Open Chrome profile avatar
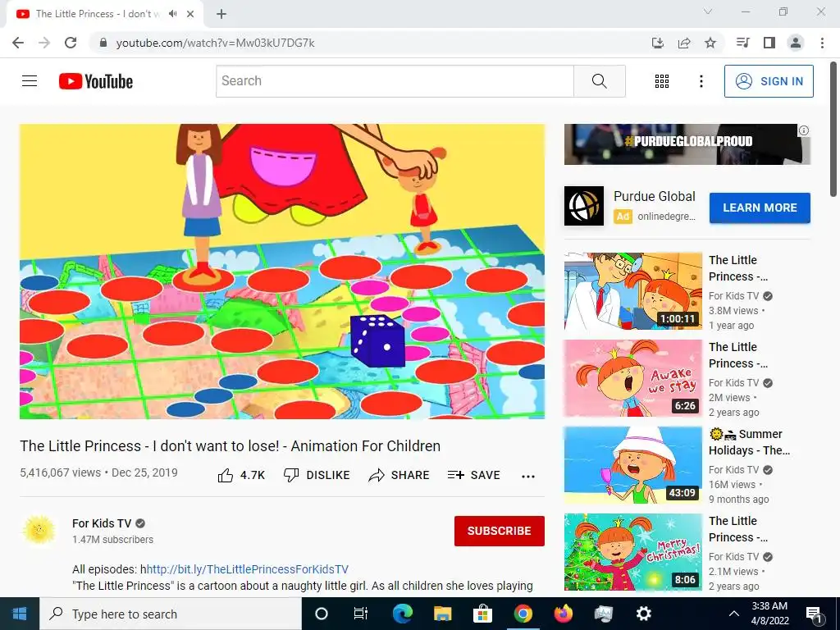The image size is (840, 630). tap(796, 43)
